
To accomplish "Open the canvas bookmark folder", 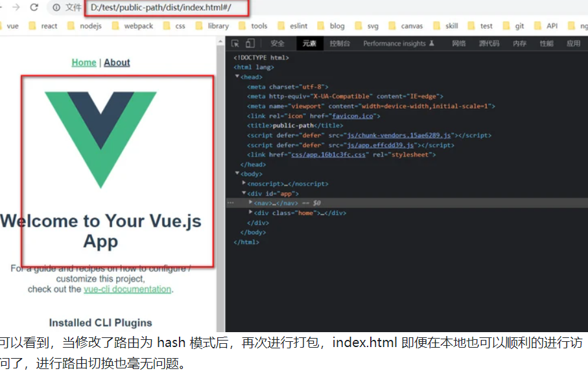I will [x=406, y=26].
